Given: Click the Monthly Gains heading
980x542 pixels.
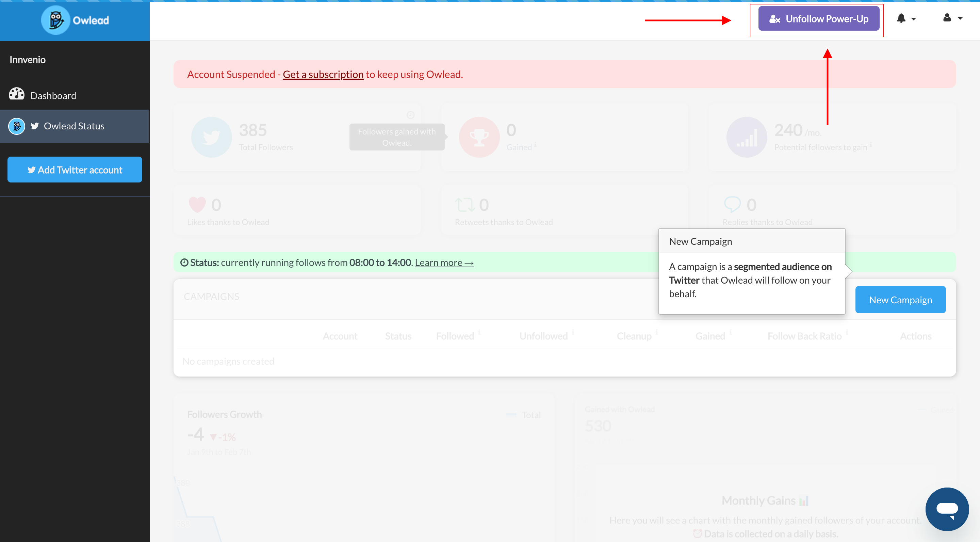Looking at the screenshot, I should [758, 500].
